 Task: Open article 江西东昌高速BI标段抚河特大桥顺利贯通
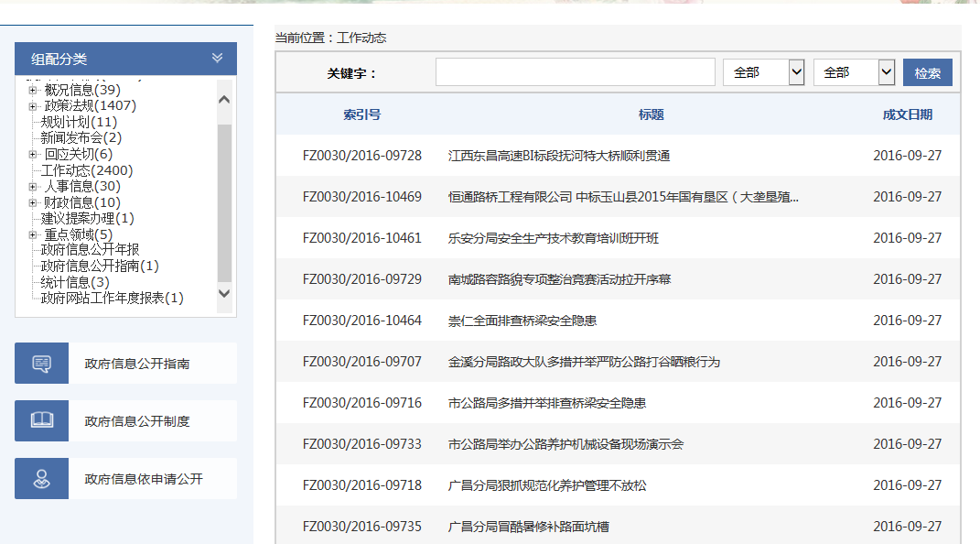[x=559, y=156]
